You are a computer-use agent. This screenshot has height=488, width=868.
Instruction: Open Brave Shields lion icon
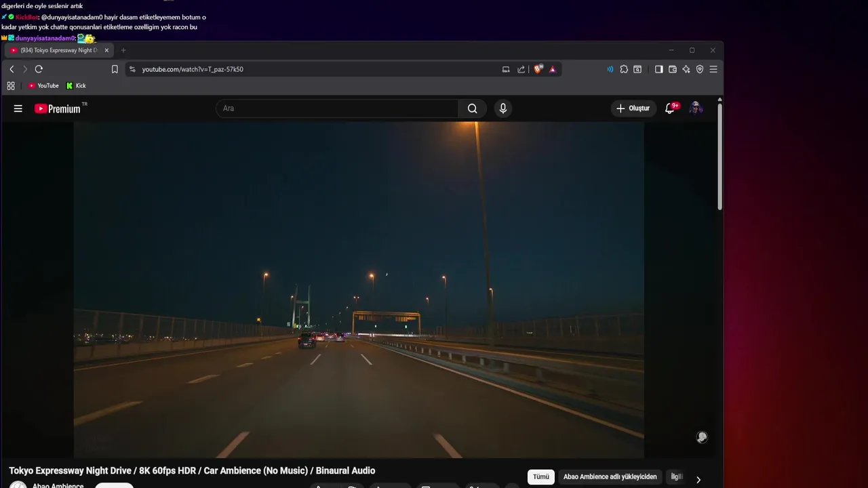click(x=538, y=69)
